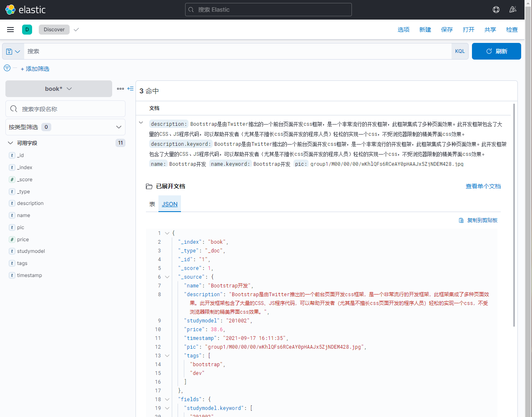
Task: Collapse the expanded document row toggle
Action: pyautogui.click(x=141, y=122)
